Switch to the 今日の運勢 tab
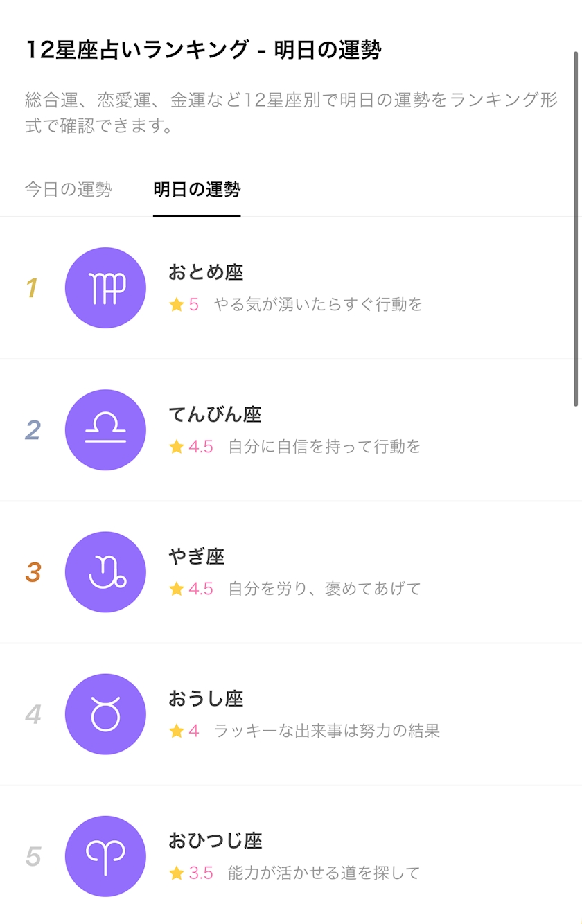The height and width of the screenshot is (924, 582). tap(69, 190)
